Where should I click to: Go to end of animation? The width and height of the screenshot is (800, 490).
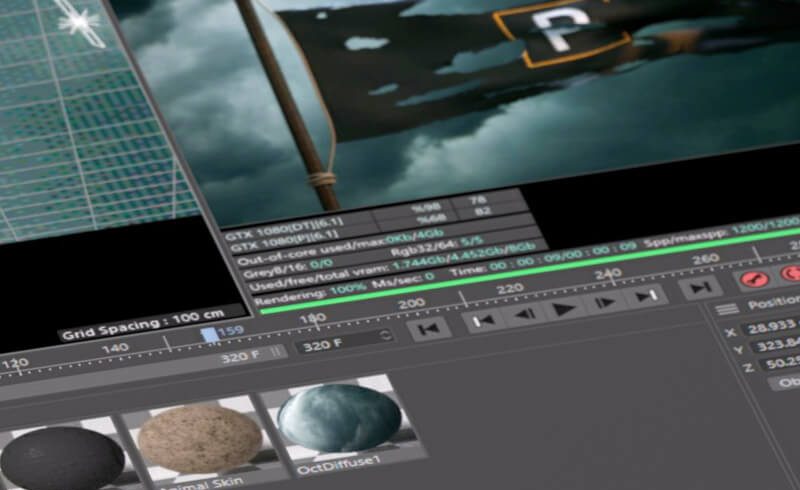pos(701,287)
